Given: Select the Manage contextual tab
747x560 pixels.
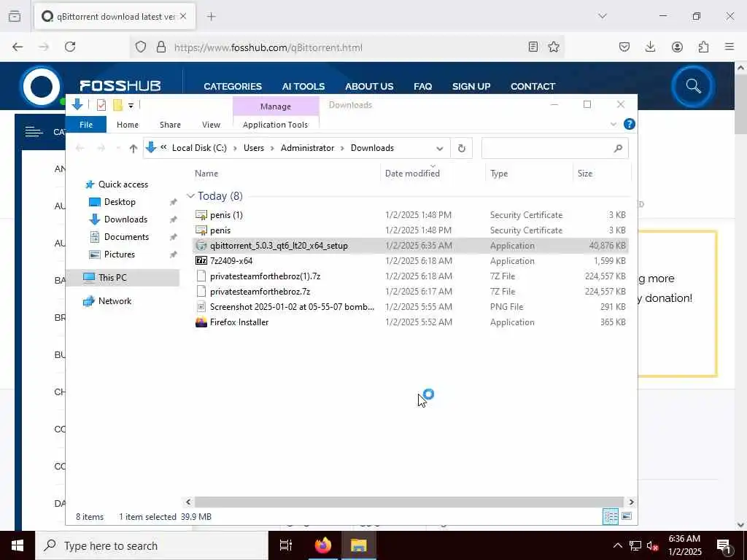Looking at the screenshot, I should coord(275,106).
